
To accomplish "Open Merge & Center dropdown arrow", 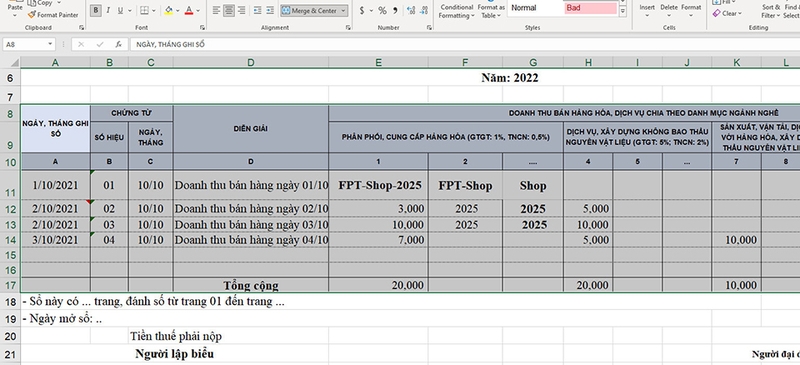I will coord(343,10).
